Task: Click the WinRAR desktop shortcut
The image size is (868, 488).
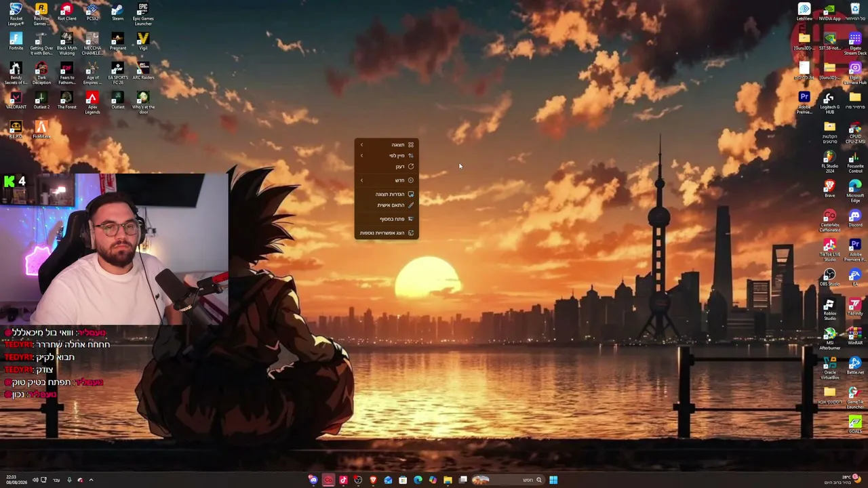Action: [855, 336]
